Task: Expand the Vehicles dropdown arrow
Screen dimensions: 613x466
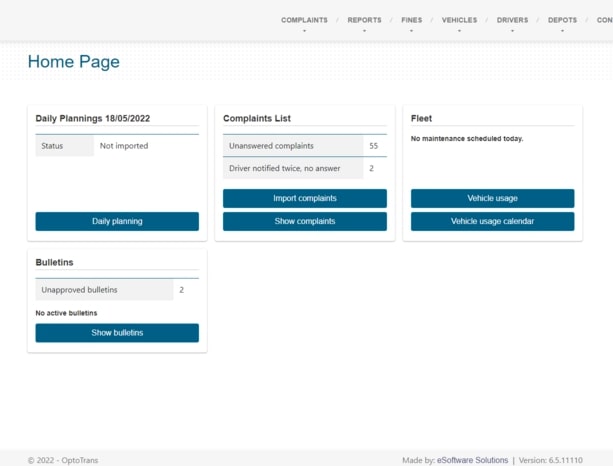Action: [x=459, y=31]
